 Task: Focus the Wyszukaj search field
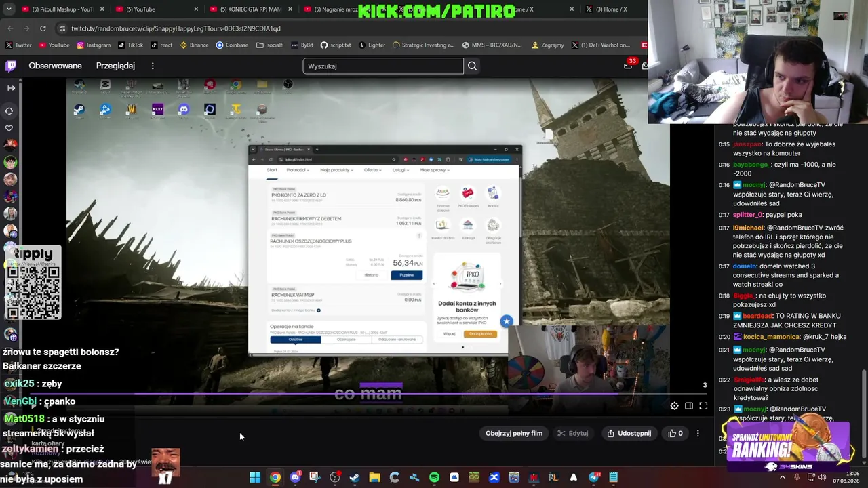pos(383,66)
